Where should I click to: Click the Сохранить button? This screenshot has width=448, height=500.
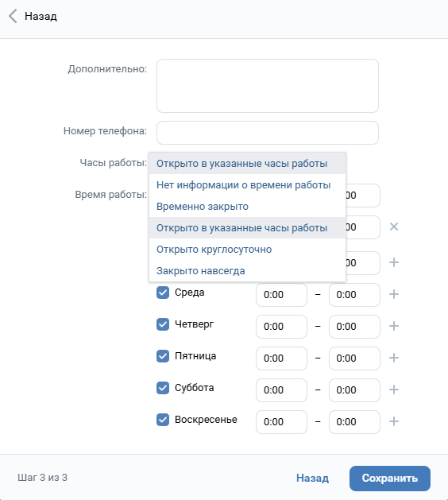(390, 479)
